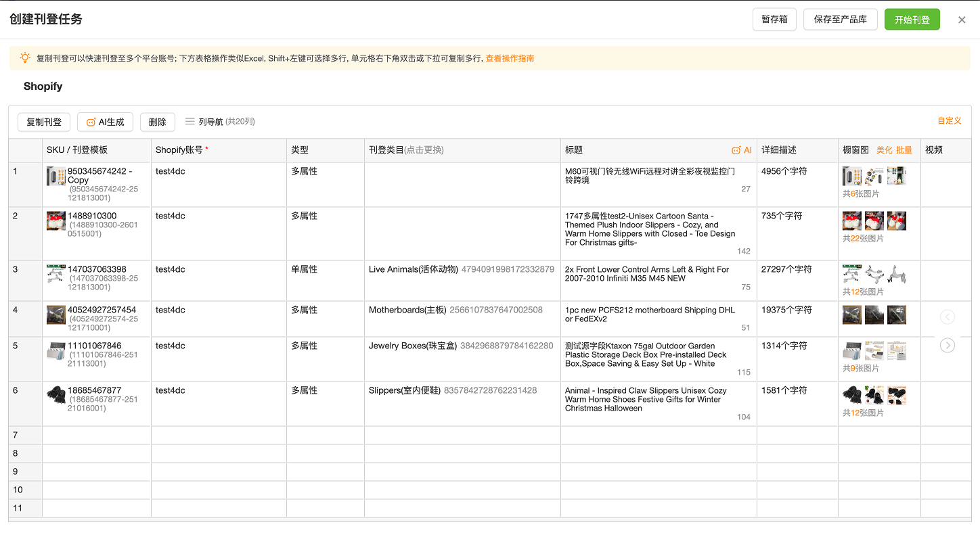The width and height of the screenshot is (980, 533).
Task: Click first gallery thumbnail in row 2
Action: point(851,221)
